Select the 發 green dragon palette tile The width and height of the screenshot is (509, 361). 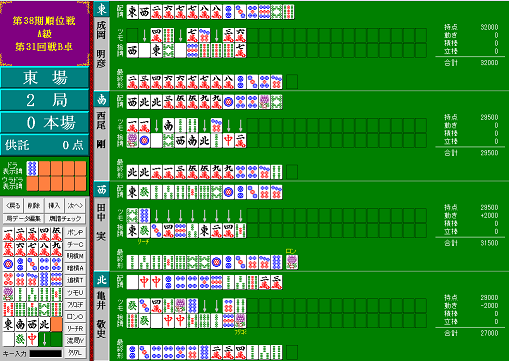[x=20, y=339]
